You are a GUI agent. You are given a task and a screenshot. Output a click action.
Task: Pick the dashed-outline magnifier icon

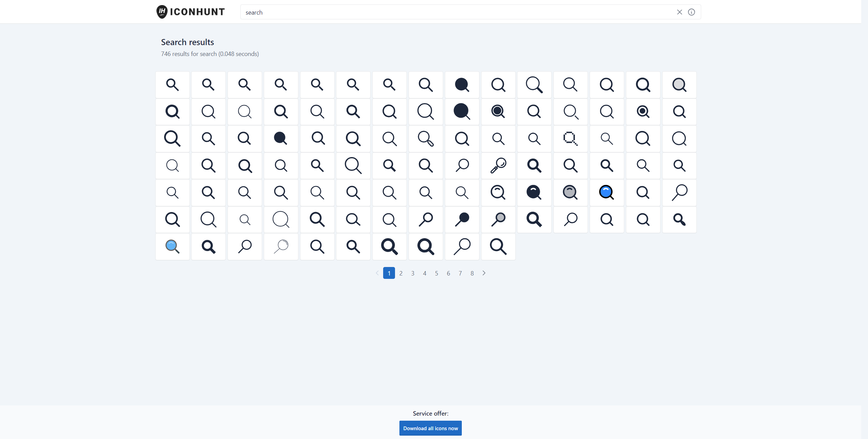coord(570,138)
